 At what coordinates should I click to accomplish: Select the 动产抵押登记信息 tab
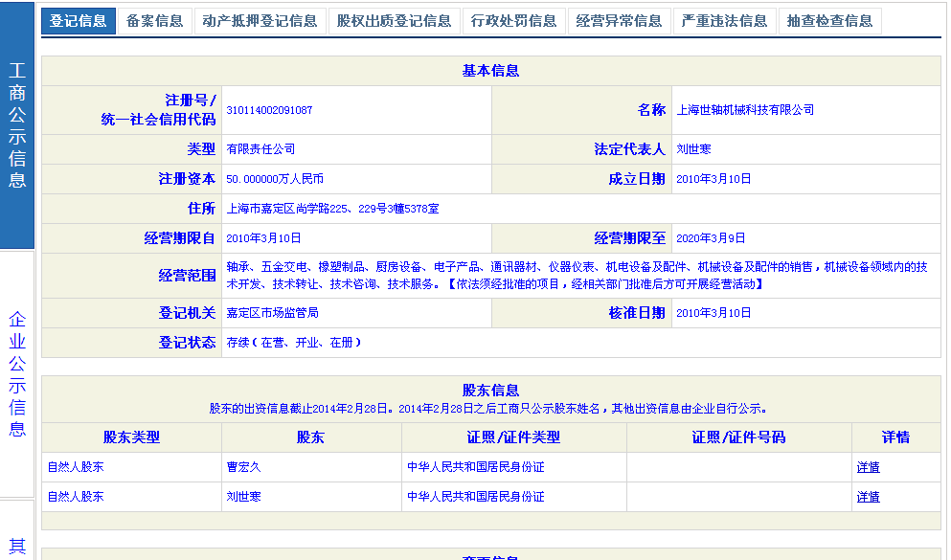point(260,21)
